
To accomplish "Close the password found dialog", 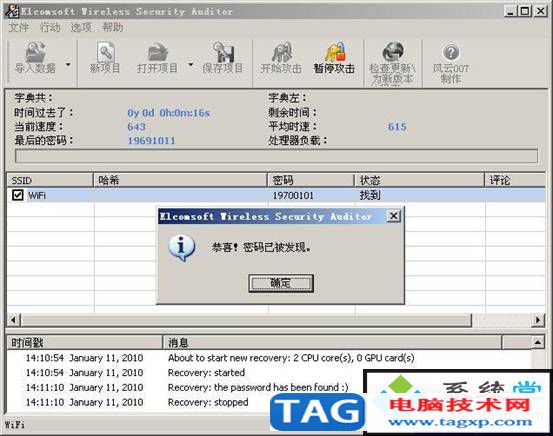I will (394, 216).
